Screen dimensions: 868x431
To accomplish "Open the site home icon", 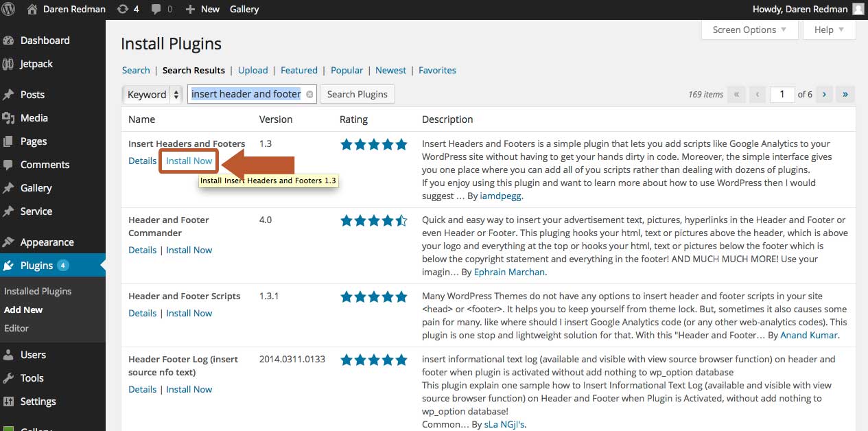I will pos(32,9).
